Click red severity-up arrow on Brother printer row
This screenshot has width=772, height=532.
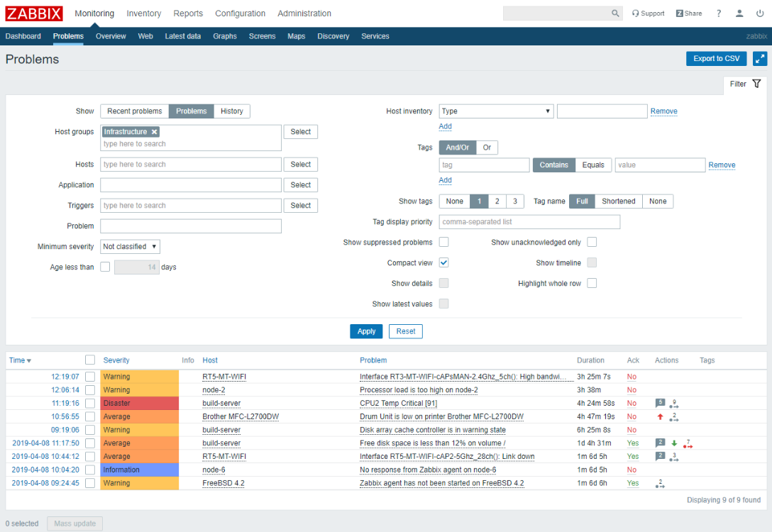[660, 416]
